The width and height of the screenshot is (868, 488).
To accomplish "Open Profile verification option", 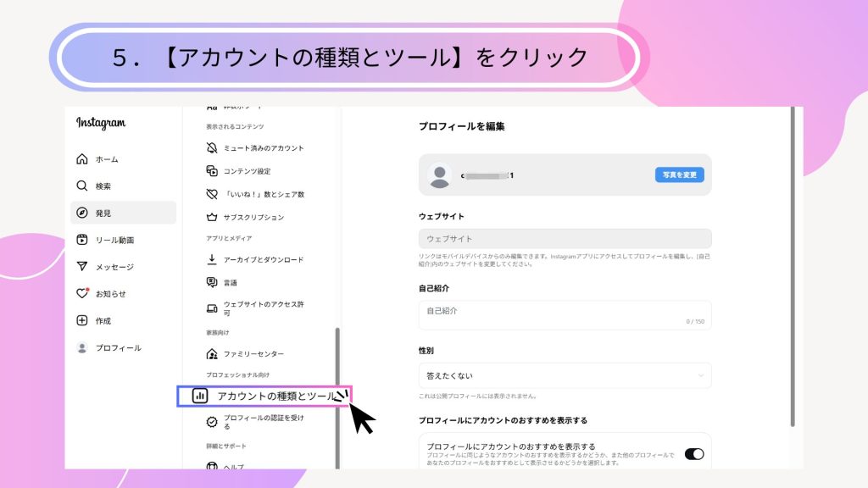I will click(263, 422).
